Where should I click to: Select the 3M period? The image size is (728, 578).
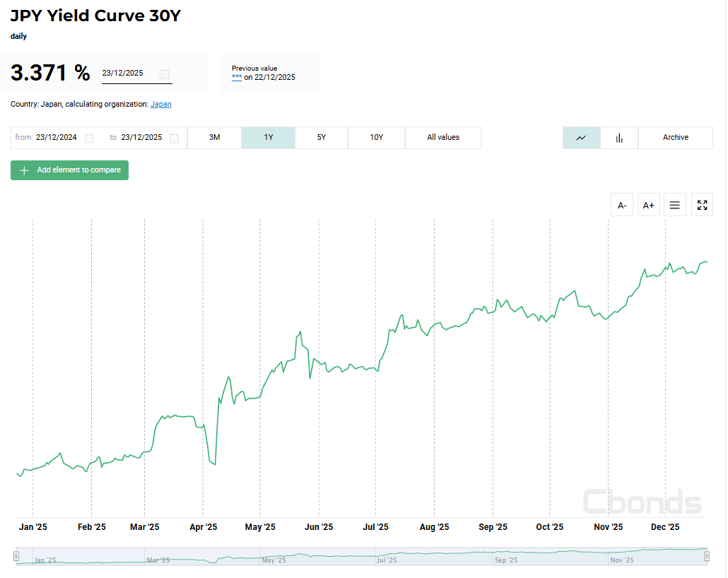pyautogui.click(x=214, y=138)
